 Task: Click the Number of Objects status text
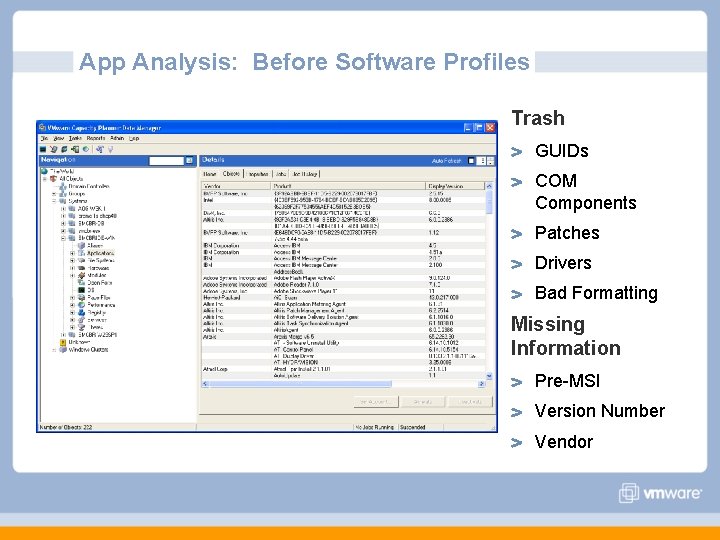pos(66,427)
